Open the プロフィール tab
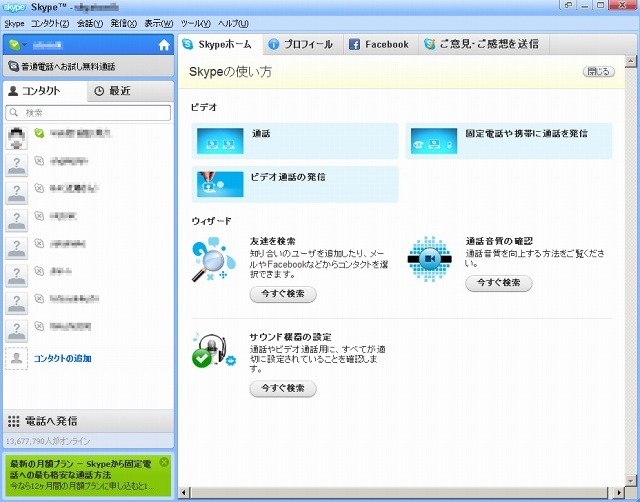This screenshot has width=640, height=502. click(302, 44)
